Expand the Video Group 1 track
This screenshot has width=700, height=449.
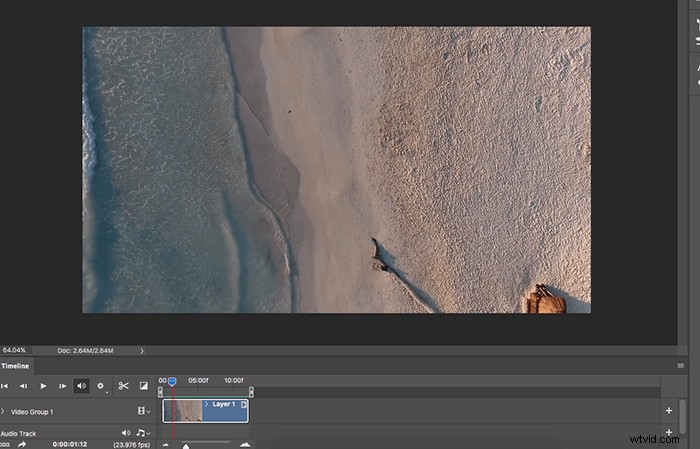click(x=3, y=412)
